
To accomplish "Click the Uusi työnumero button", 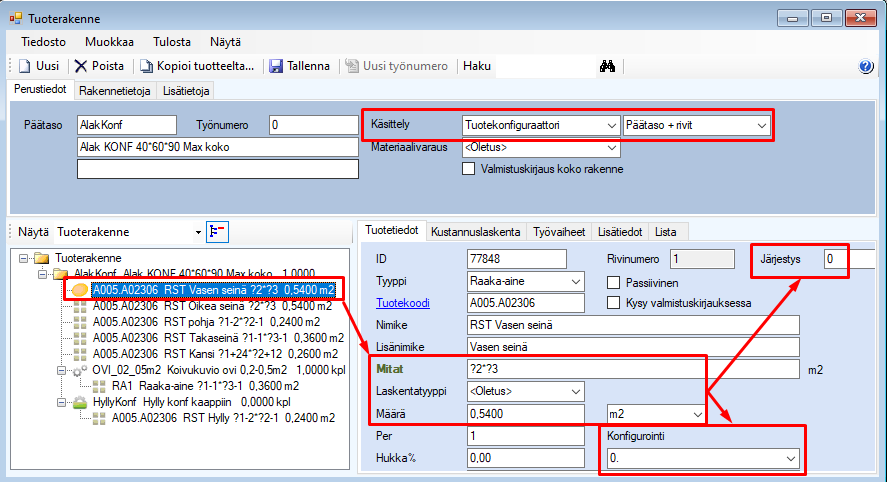I will pyautogui.click(x=396, y=66).
